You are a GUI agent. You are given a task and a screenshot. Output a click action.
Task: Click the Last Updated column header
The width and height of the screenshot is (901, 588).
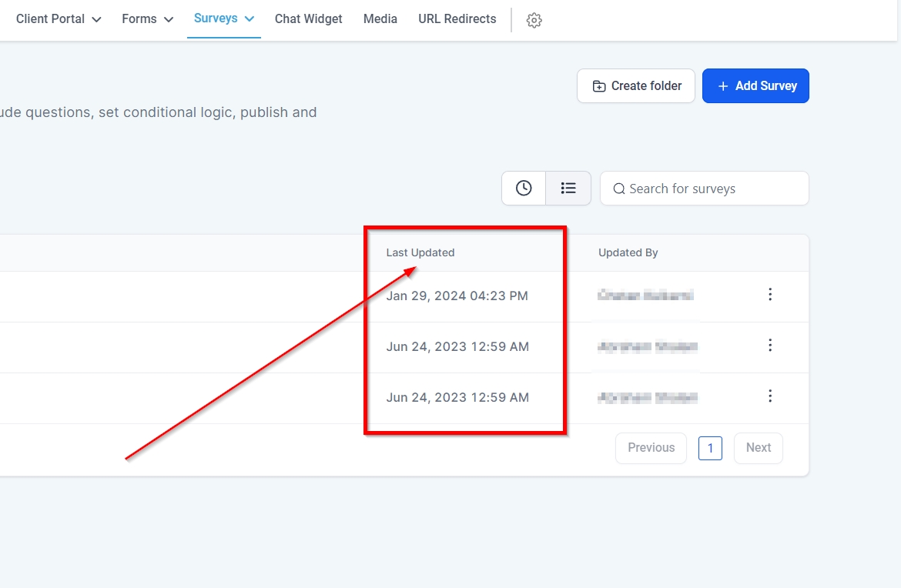[420, 252]
